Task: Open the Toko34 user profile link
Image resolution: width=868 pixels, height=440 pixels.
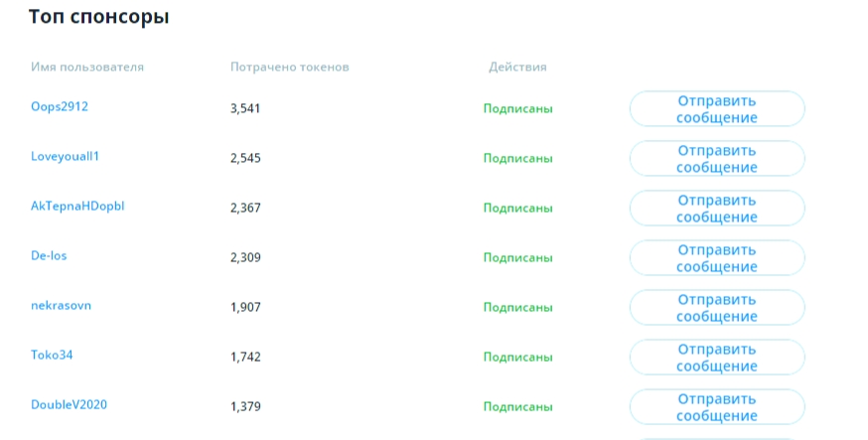Action: tap(52, 355)
